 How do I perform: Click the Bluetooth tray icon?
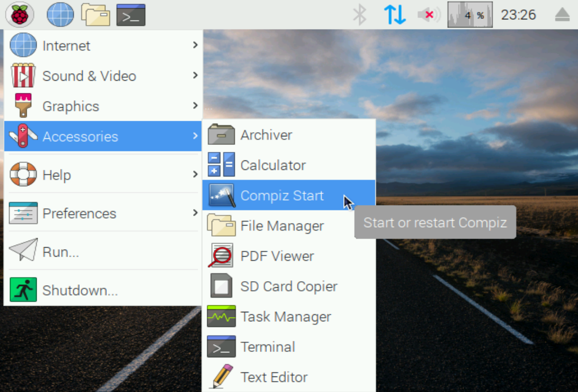pyautogui.click(x=359, y=15)
